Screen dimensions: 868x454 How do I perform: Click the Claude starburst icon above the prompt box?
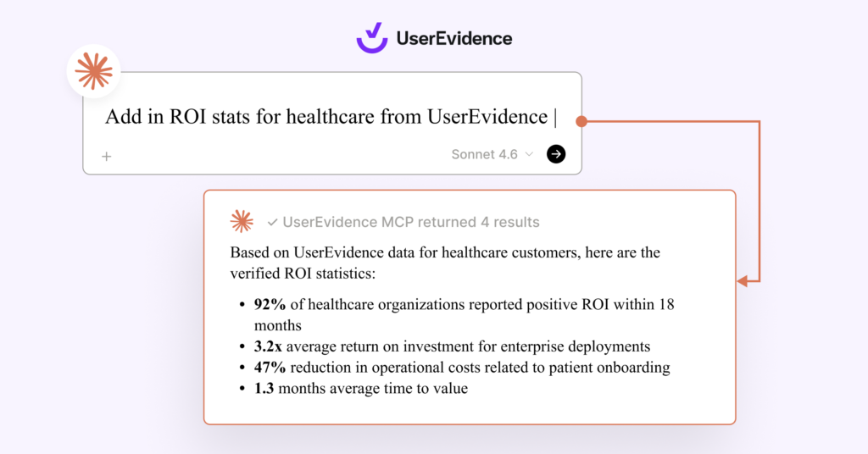[x=93, y=71]
